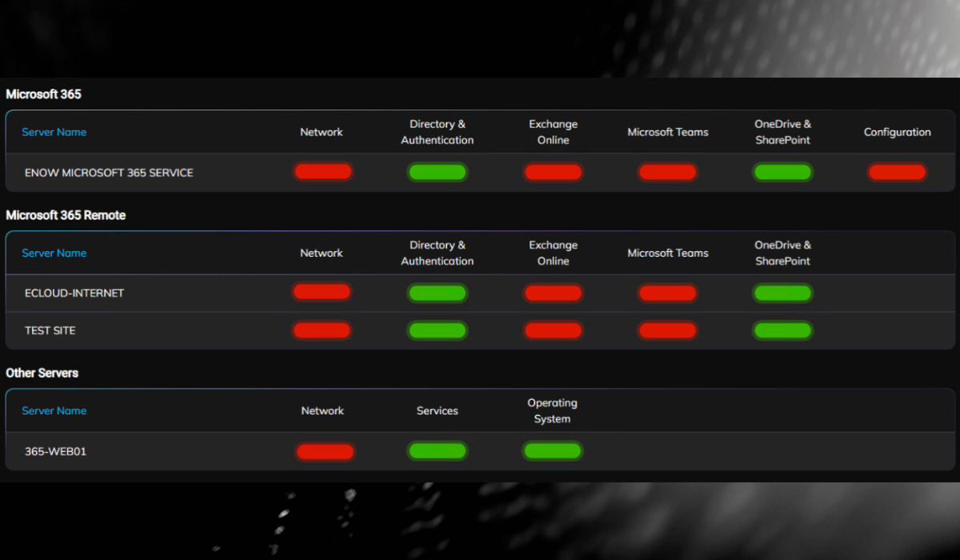Click ECLOUD-INTERNET Network red status indicator

[322, 292]
